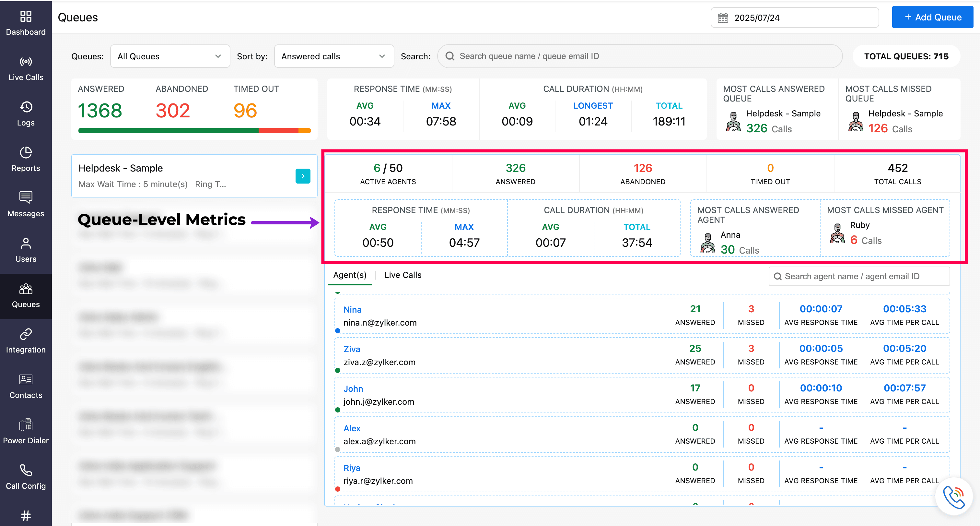Open Logs from the sidebar
Viewport: 980px width, 526px height.
26,114
